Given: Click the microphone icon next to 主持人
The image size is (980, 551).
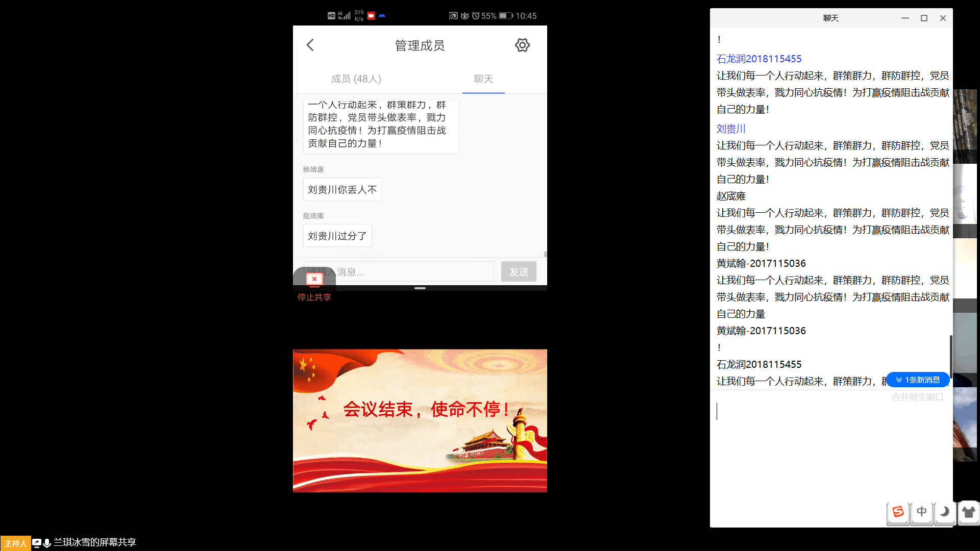Looking at the screenshot, I should coord(47,543).
